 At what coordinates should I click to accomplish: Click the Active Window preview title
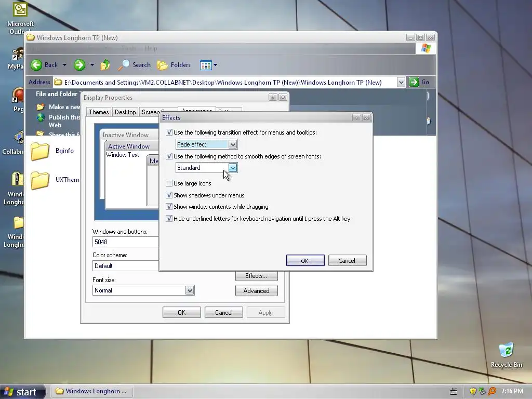129,146
